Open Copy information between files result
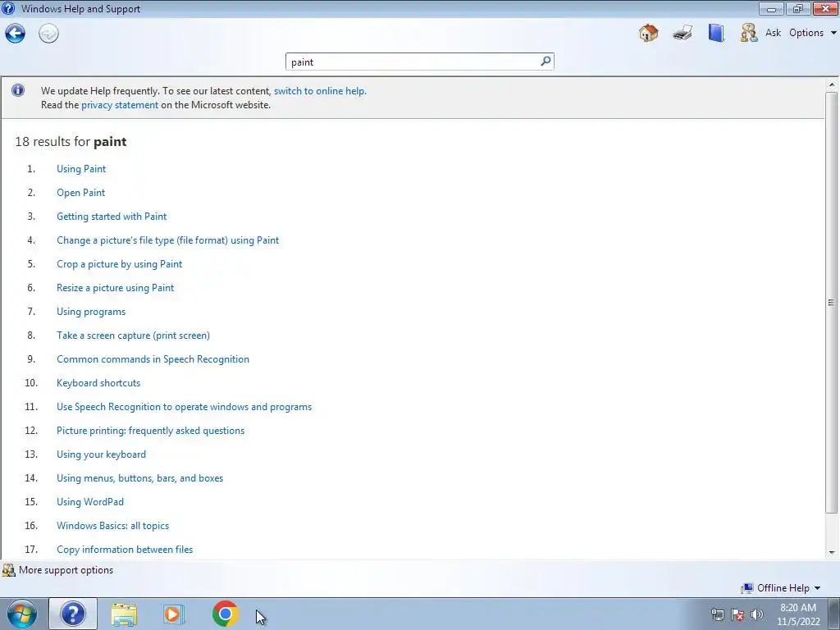 [125, 550]
